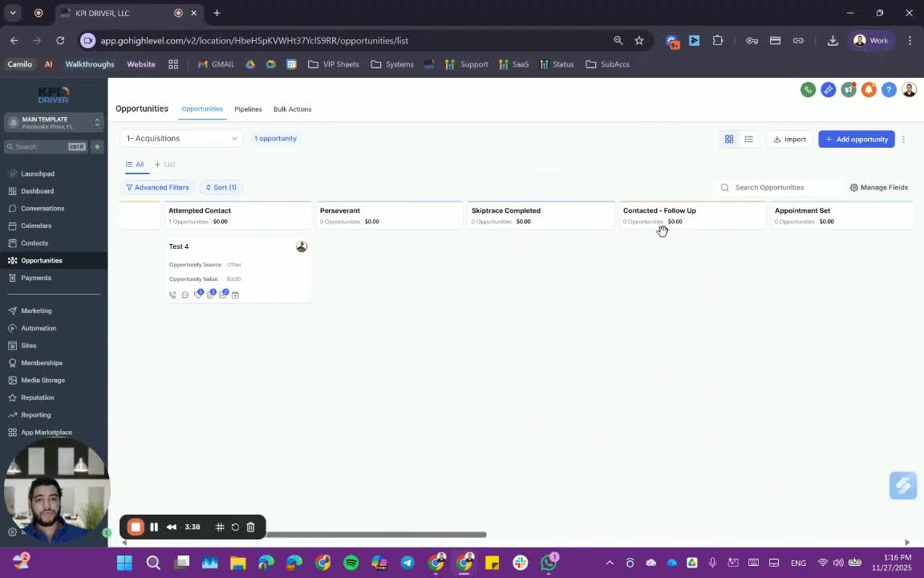Screen dimensions: 924x578
Task: Click the horizontal scrollbar thumb under the board
Action: (376, 535)
